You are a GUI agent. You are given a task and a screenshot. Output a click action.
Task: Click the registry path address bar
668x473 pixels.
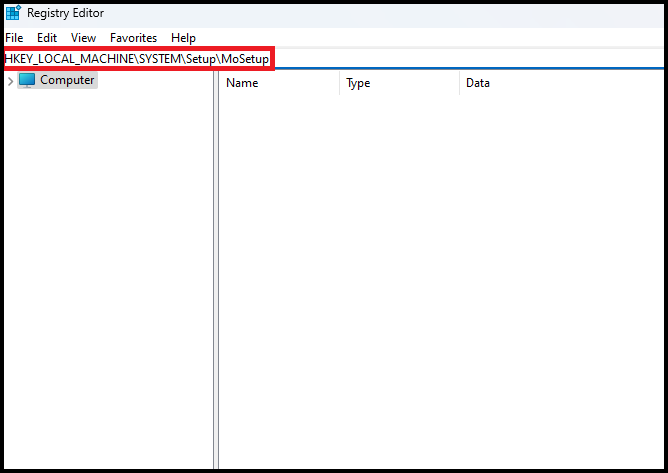point(334,59)
